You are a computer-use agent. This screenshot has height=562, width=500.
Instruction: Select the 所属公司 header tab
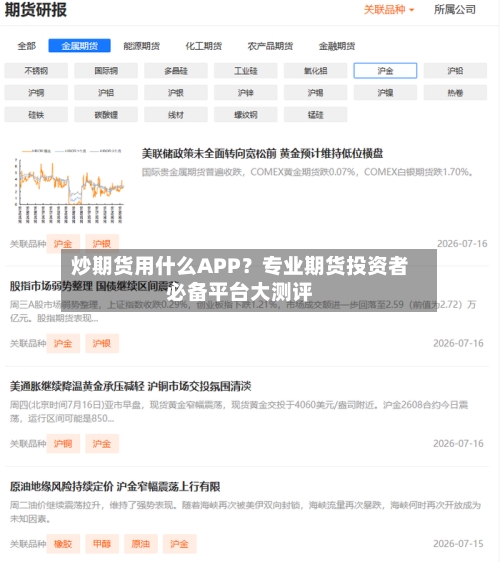454,10
